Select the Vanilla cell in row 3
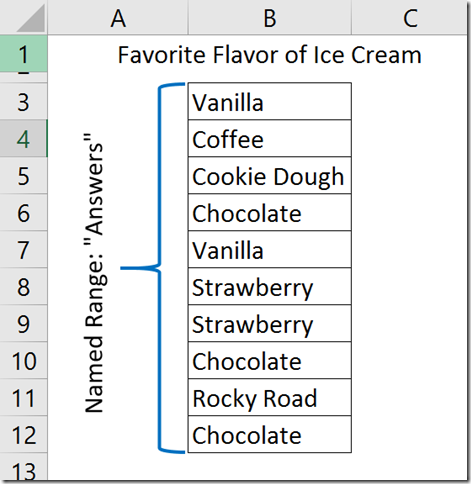This screenshot has width=471, height=484. [270, 101]
